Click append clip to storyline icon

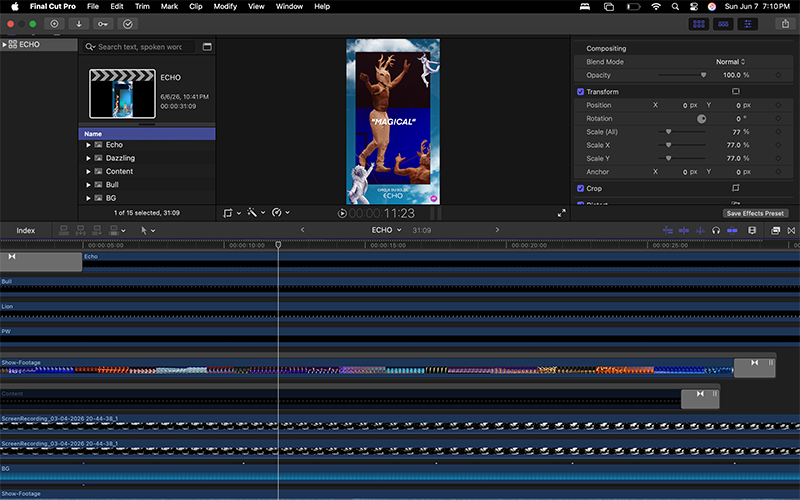click(x=97, y=231)
